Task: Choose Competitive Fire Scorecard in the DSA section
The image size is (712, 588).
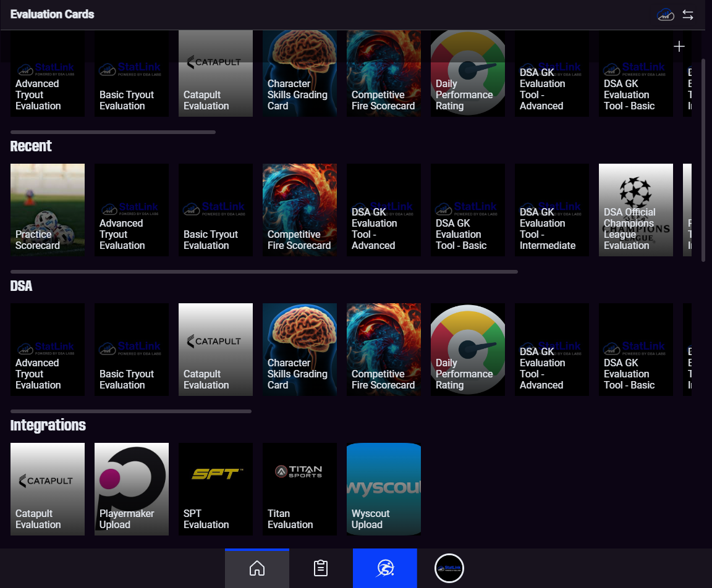Action: tap(384, 350)
